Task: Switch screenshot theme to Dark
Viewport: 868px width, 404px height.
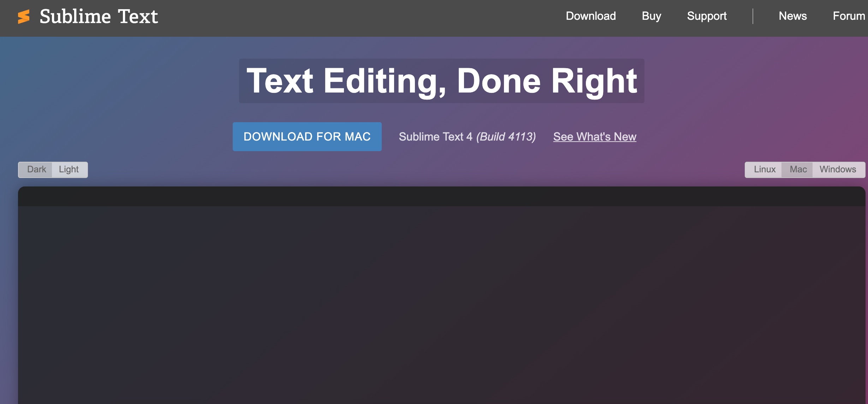Action: [x=35, y=170]
